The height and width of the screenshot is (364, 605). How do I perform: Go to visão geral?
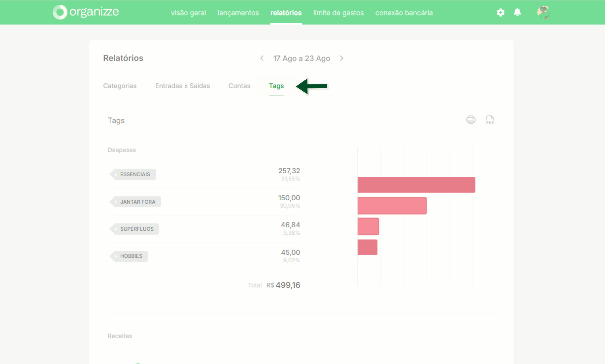188,13
